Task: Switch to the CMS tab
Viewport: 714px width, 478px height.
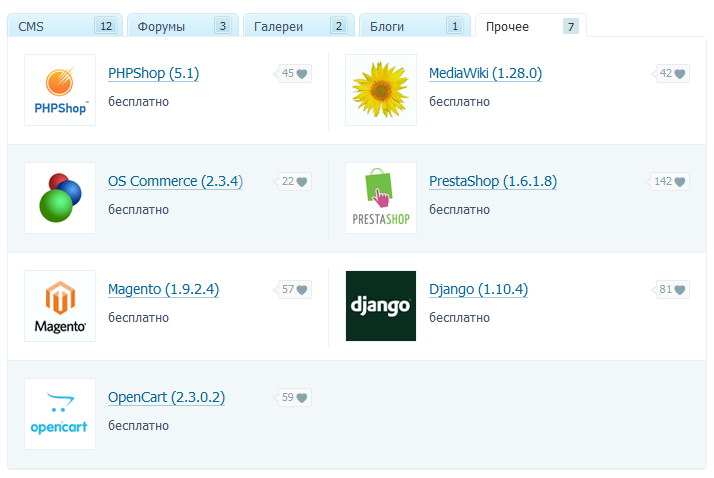Action: [65, 26]
